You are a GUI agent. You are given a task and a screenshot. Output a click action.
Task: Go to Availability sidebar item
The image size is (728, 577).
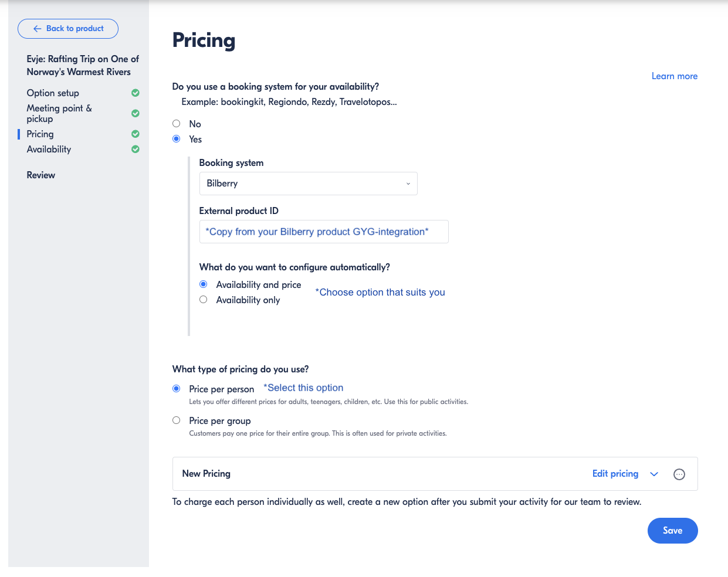(x=49, y=149)
